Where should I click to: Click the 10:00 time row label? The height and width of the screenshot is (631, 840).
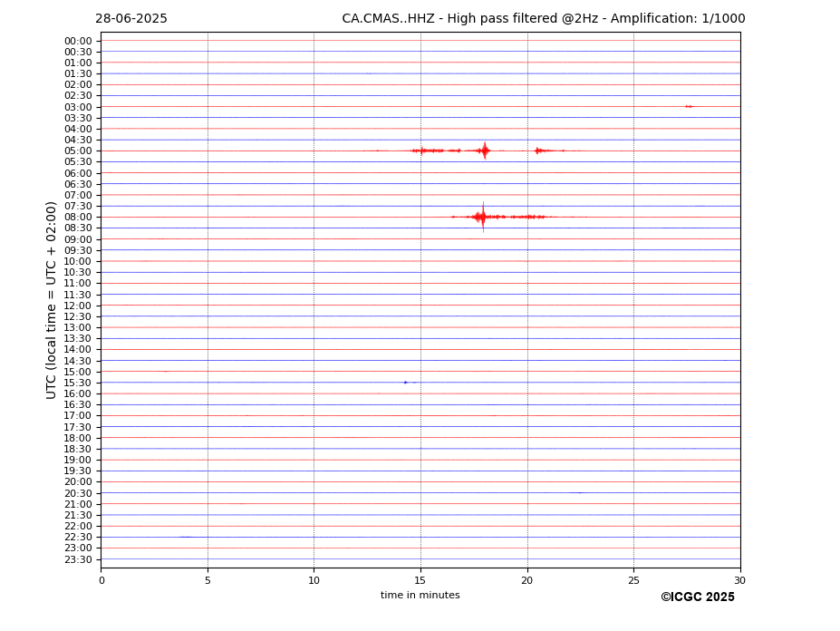(78, 262)
